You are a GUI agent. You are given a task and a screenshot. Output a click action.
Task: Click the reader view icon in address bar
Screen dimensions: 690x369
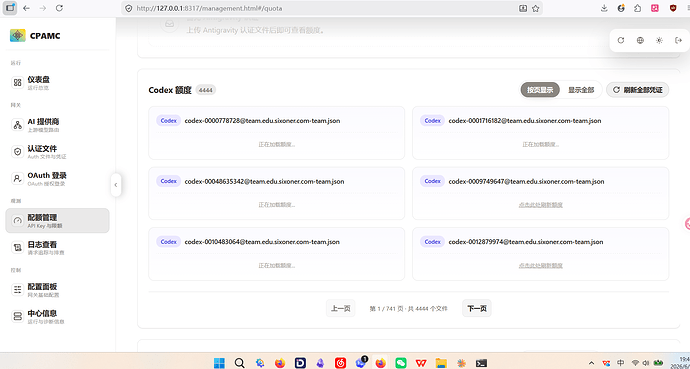coord(523,8)
